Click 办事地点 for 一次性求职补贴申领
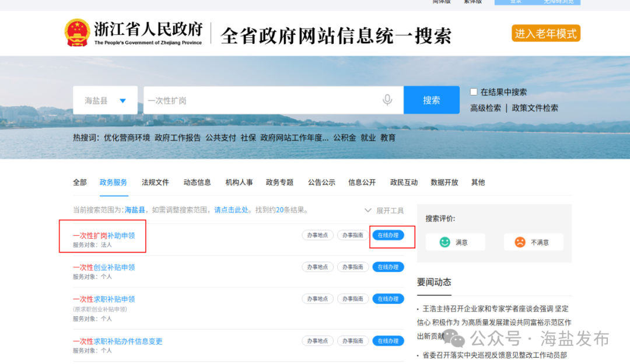Screen dimensions: 630x364 pos(317,299)
